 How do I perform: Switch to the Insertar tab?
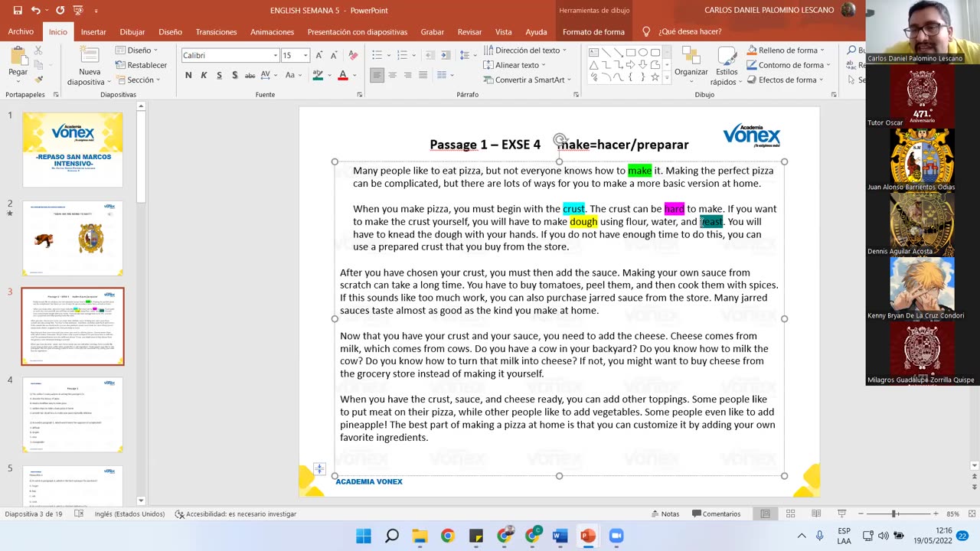(x=93, y=31)
